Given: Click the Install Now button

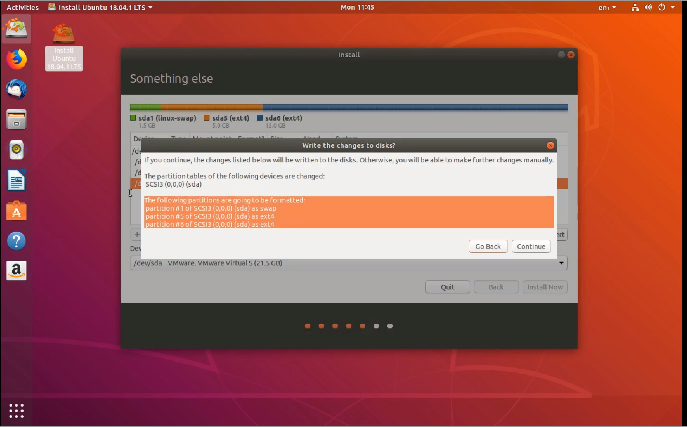Looking at the screenshot, I should click(545, 287).
